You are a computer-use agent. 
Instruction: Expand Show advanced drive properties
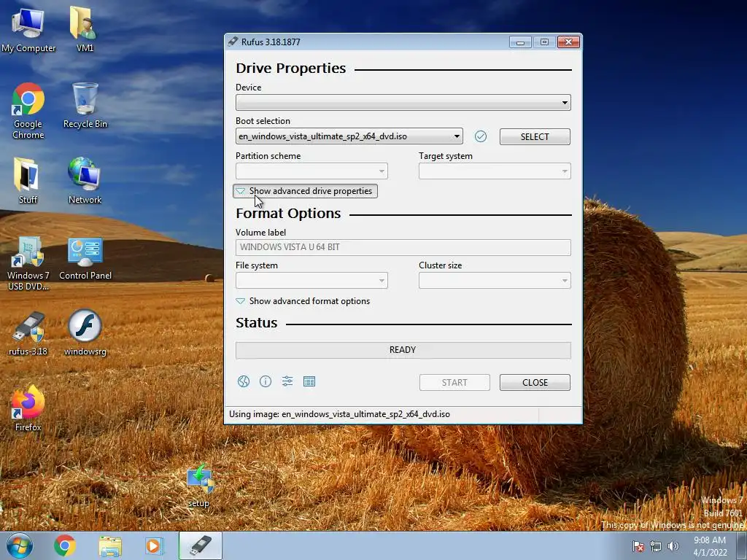305,191
